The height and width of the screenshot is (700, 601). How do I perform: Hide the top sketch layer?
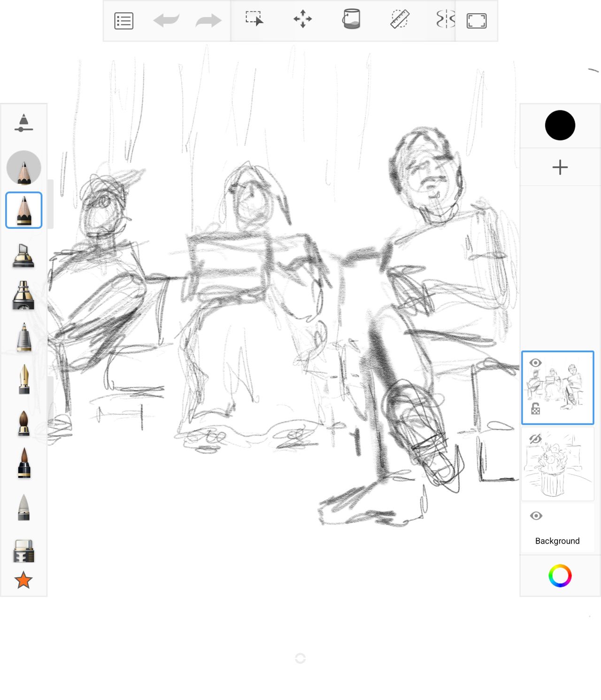pyautogui.click(x=536, y=363)
